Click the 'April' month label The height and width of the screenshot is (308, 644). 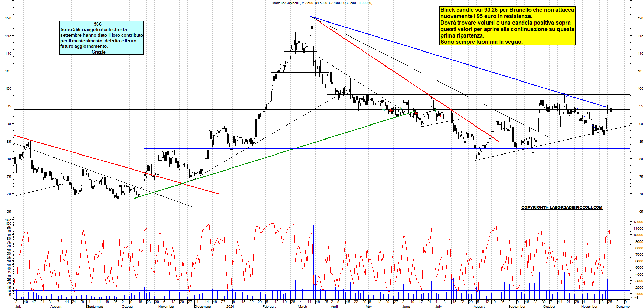point(334,306)
